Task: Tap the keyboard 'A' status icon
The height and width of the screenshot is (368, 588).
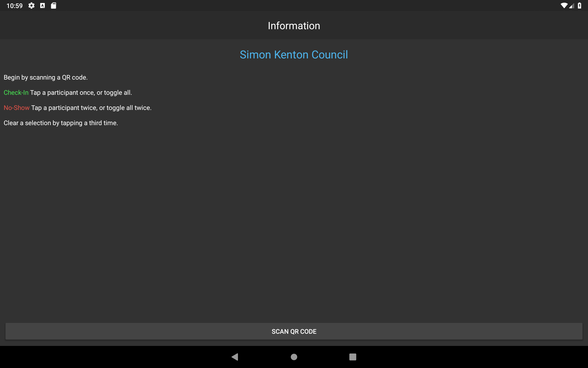Action: (42, 6)
